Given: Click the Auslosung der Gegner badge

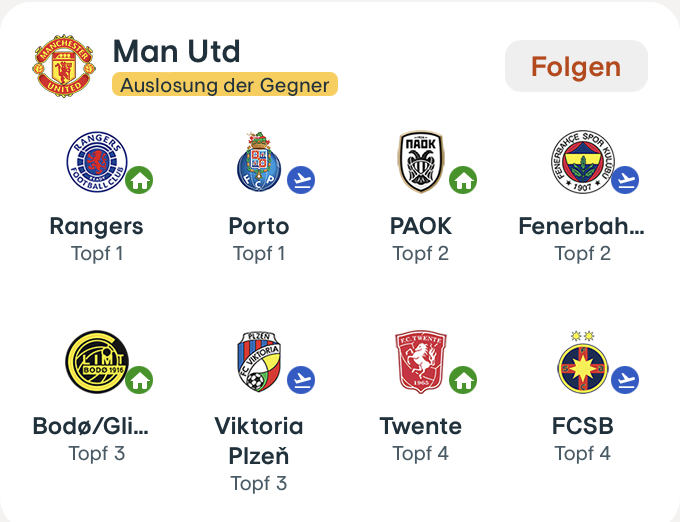Looking at the screenshot, I should point(225,85).
